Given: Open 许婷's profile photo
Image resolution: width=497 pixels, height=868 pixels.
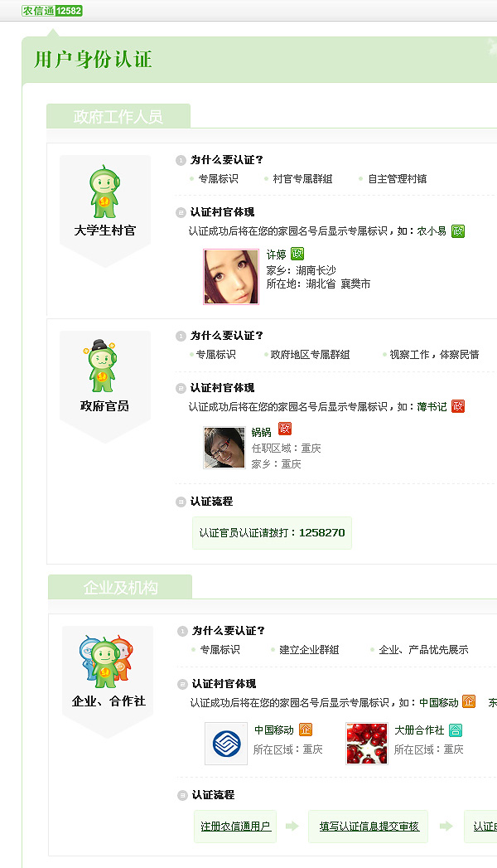Looking at the screenshot, I should point(231,277).
